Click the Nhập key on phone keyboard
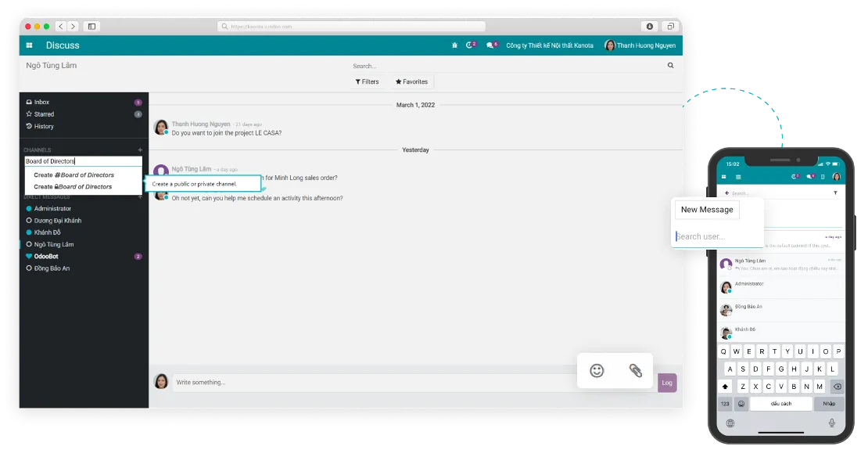The height and width of the screenshot is (450, 868). tap(829, 404)
